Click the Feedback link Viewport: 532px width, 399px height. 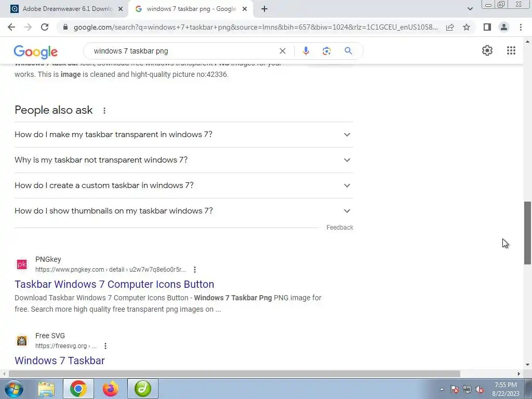pyautogui.click(x=340, y=228)
